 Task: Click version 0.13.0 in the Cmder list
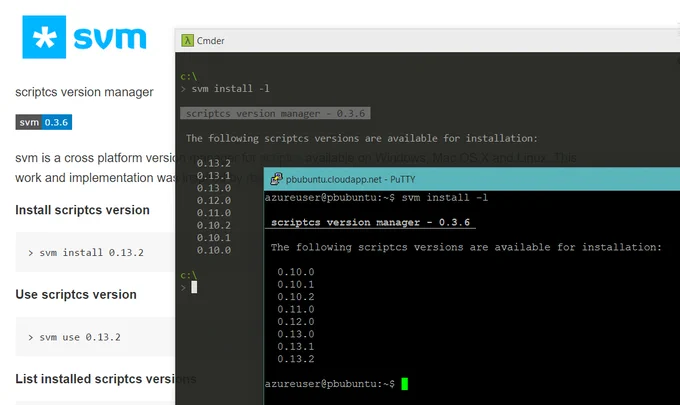pos(213,188)
